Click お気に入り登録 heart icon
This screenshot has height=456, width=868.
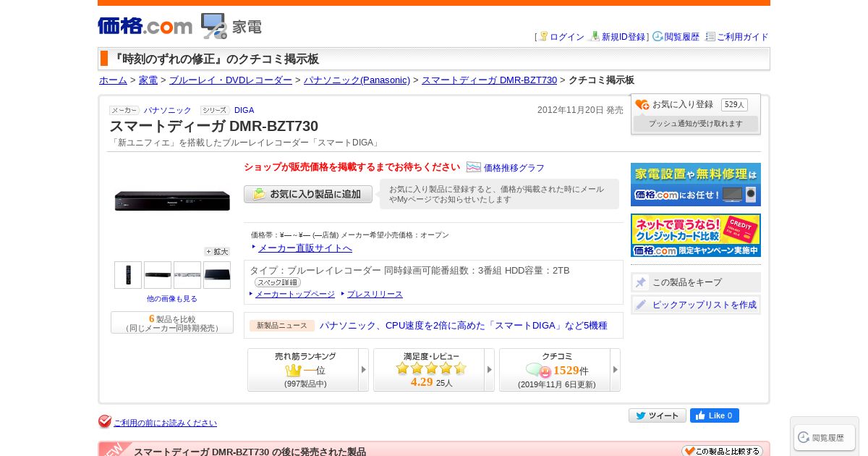coord(642,105)
